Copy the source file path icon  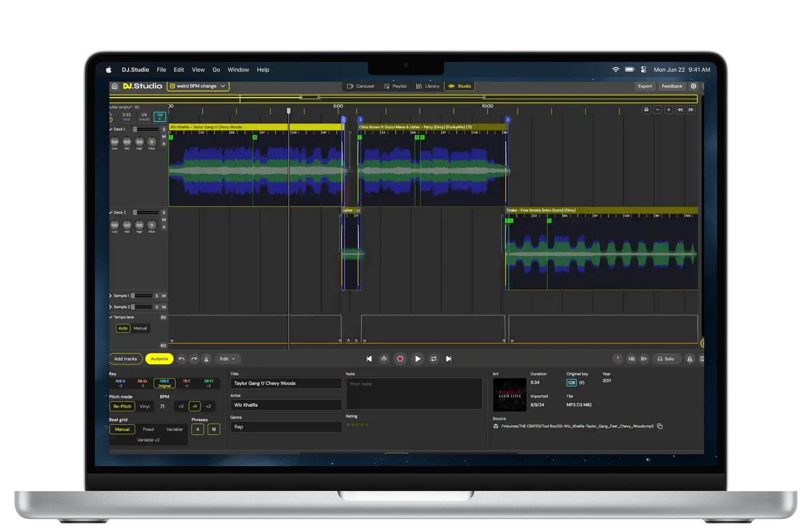tap(660, 426)
